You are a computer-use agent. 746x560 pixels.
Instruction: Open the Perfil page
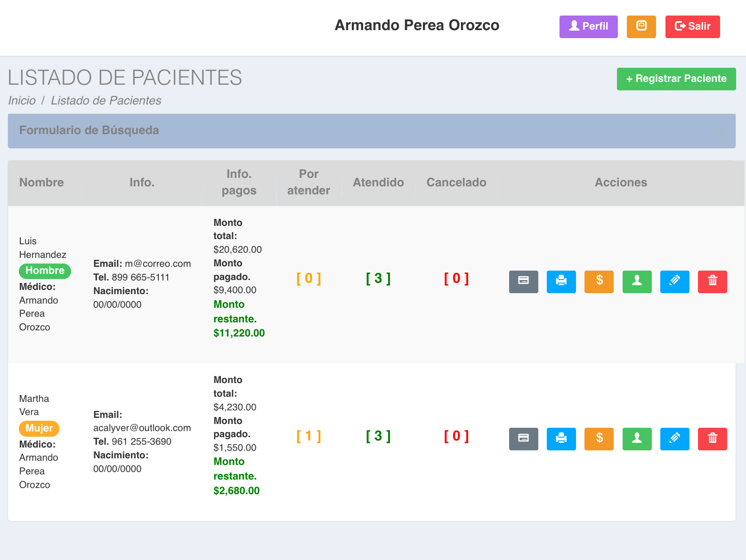pos(588,26)
